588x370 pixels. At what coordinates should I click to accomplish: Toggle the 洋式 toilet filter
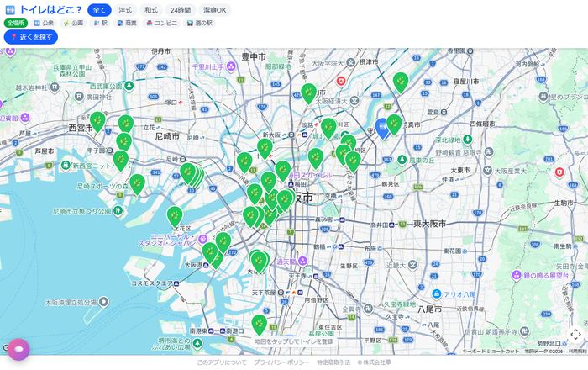click(125, 10)
